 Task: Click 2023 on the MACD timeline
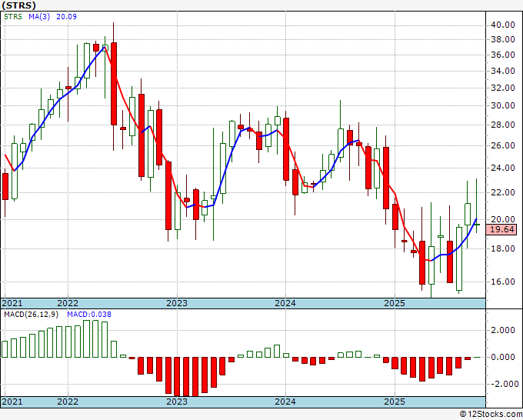coord(177,402)
